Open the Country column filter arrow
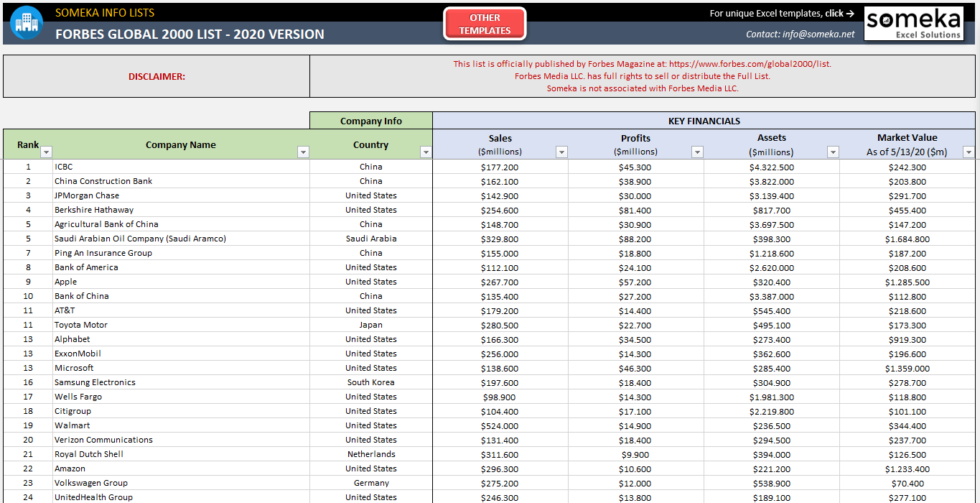980x503 pixels. [426, 152]
